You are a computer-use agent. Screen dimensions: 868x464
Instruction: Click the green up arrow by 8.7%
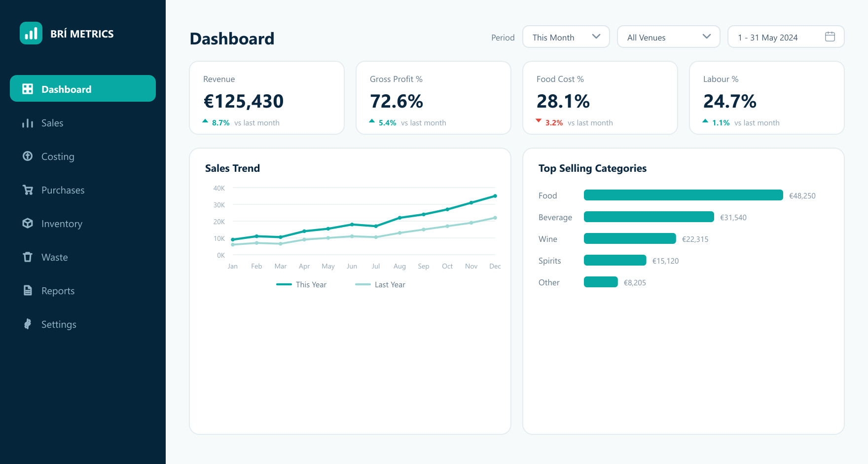pos(205,120)
